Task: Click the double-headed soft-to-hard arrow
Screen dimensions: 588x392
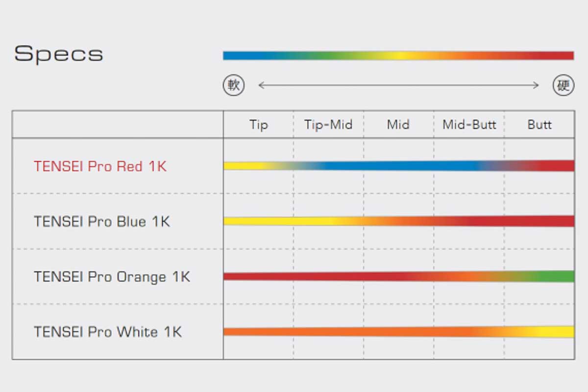Action: coord(398,85)
